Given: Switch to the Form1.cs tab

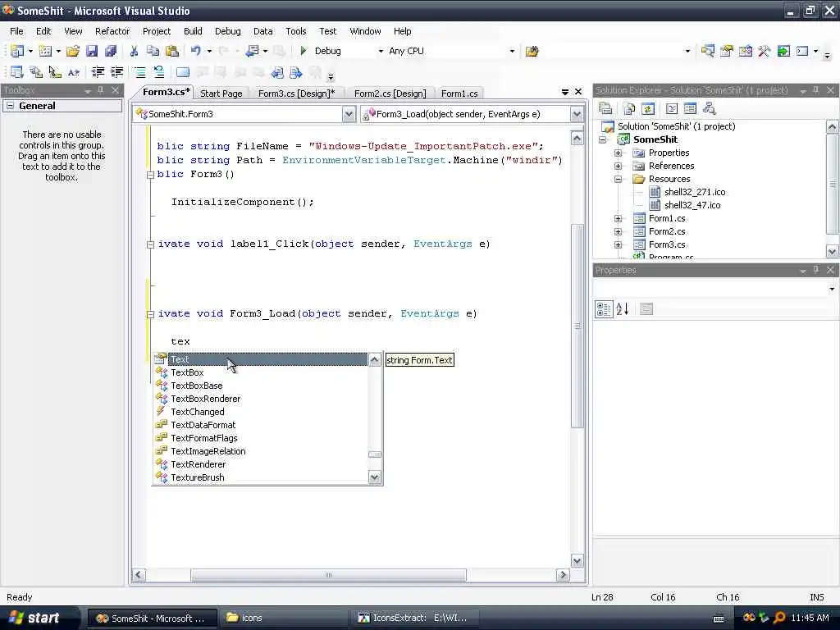Looking at the screenshot, I should point(459,94).
